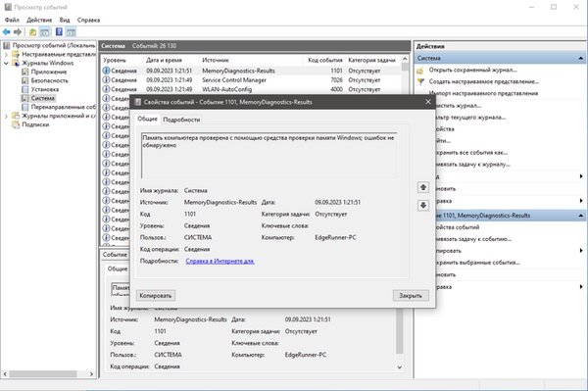
Task: Collapse the Система actions section
Action: point(580,58)
